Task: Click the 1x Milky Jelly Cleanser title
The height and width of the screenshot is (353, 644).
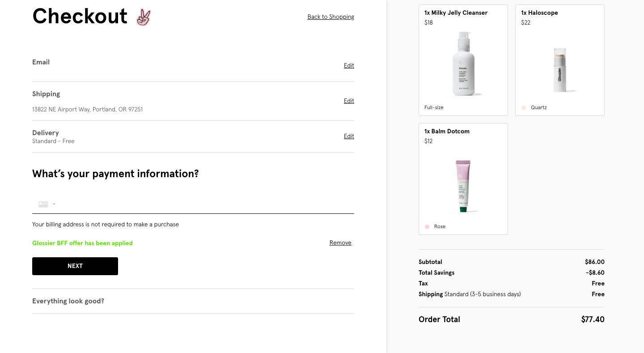Action: 456,13
